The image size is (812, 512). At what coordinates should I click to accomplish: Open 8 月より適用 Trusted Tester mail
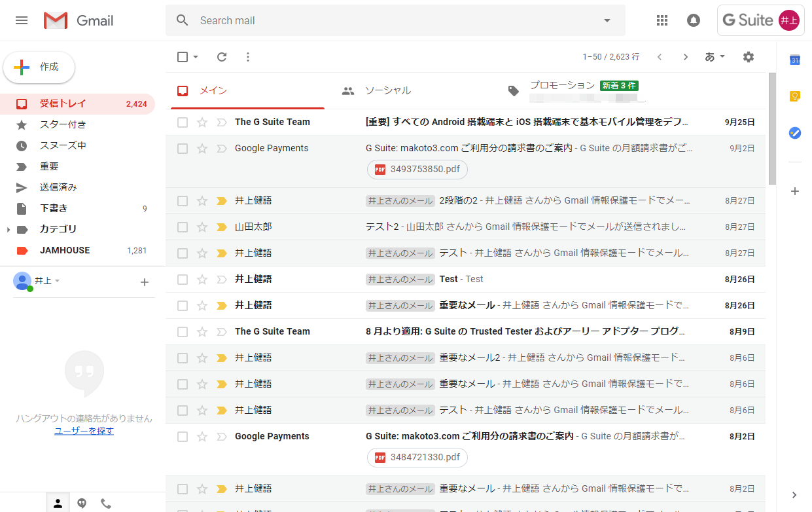[x=465, y=332]
